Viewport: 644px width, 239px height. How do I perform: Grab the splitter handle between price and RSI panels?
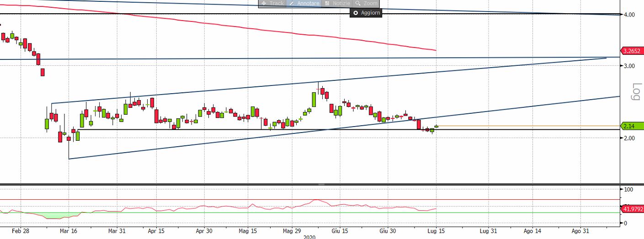click(321, 184)
